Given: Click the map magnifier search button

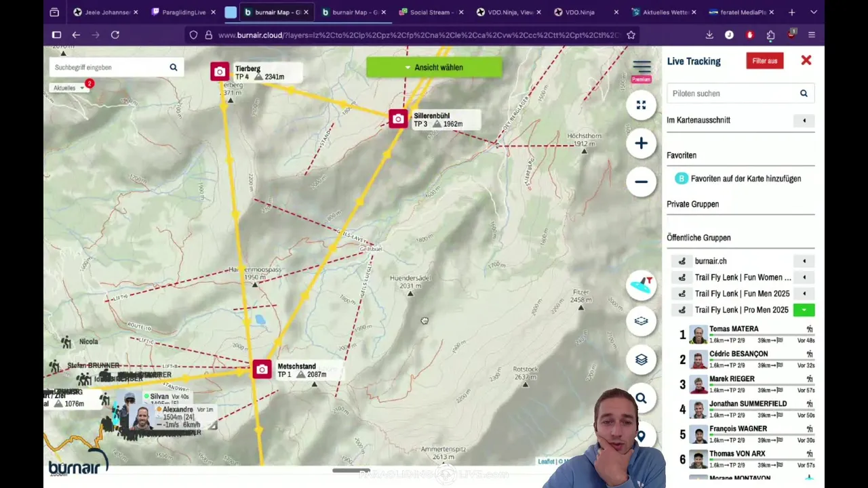Looking at the screenshot, I should click(x=641, y=399).
